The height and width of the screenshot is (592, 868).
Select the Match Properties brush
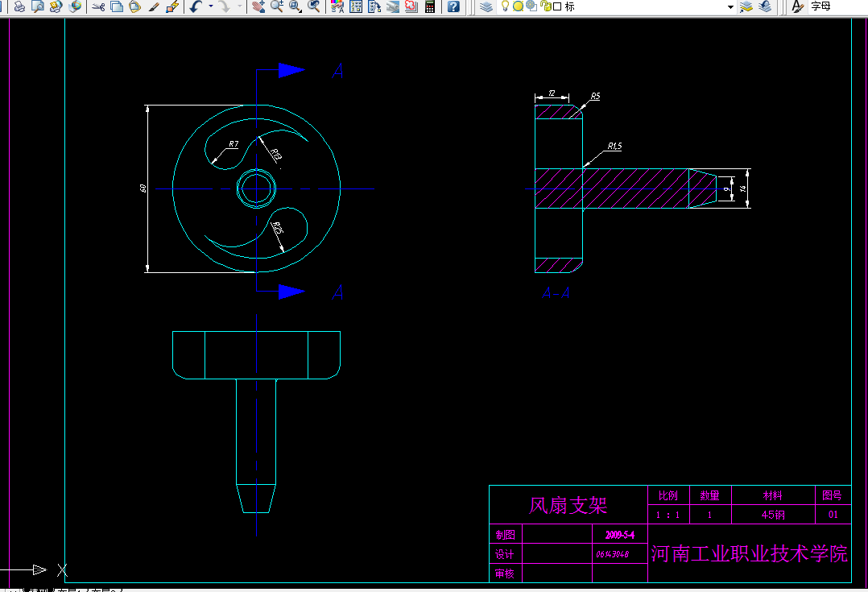coord(154,6)
